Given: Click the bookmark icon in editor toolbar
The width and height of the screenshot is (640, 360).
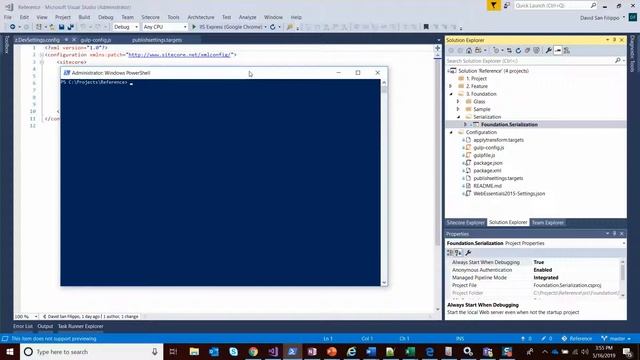Looking at the screenshot, I should (426, 27).
